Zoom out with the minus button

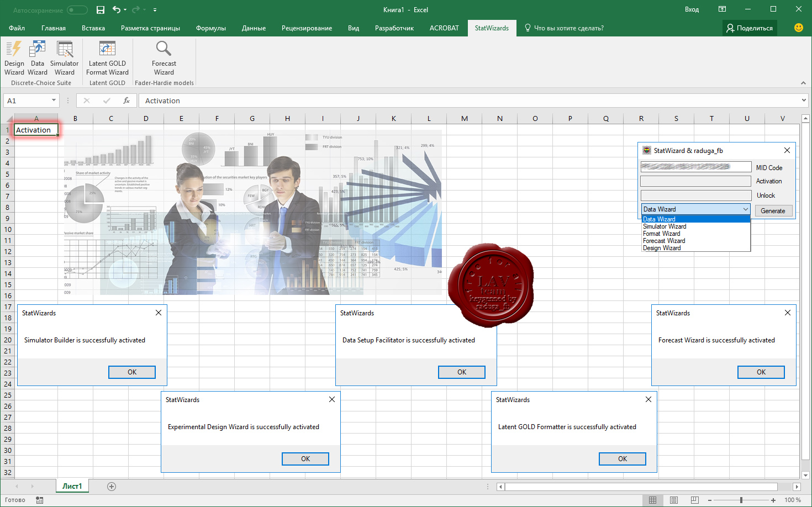coord(710,500)
